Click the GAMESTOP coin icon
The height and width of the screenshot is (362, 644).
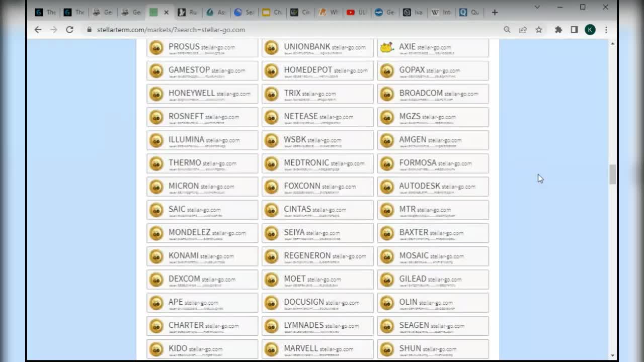click(x=156, y=71)
